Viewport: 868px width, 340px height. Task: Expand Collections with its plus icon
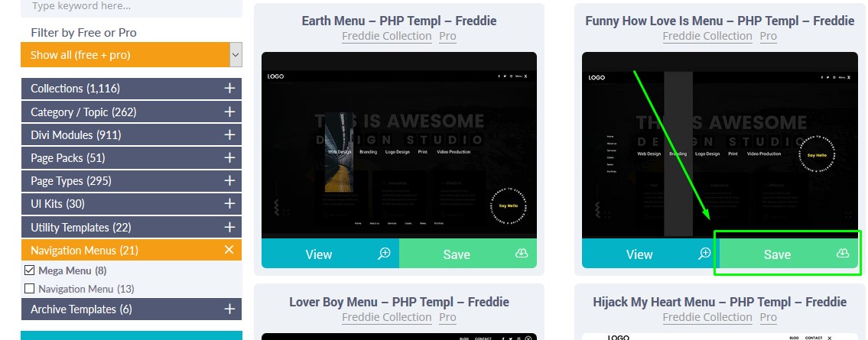point(229,89)
